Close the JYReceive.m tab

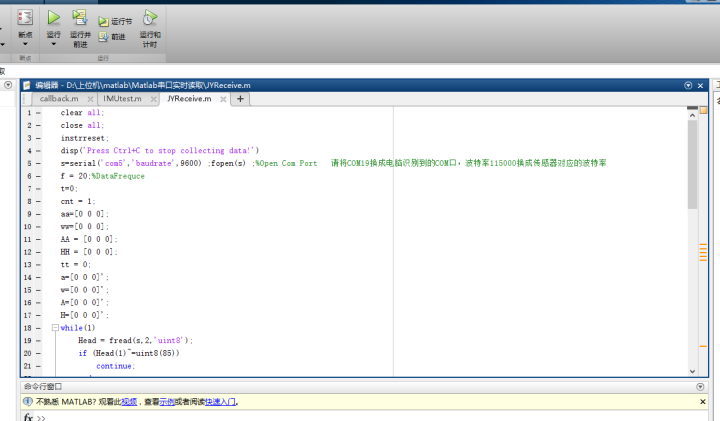(x=223, y=99)
